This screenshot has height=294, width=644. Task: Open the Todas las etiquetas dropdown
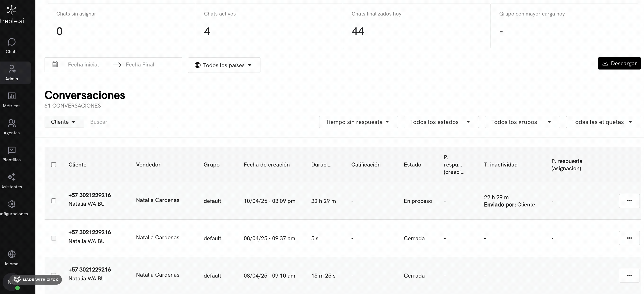coord(603,122)
